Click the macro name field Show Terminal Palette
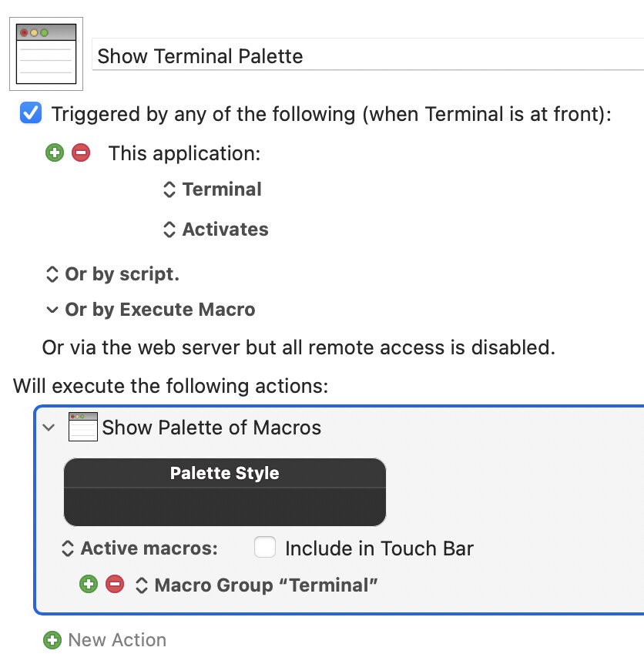 (x=368, y=55)
